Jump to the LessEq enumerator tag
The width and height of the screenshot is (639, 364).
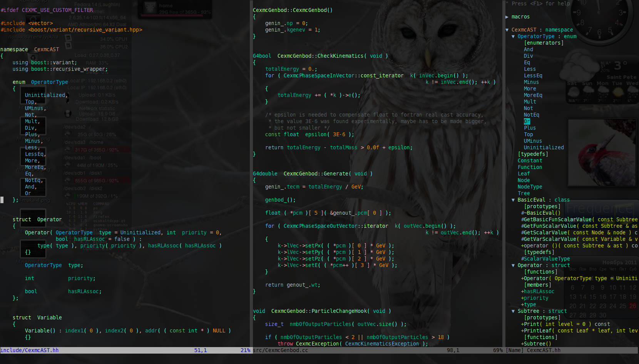click(533, 75)
